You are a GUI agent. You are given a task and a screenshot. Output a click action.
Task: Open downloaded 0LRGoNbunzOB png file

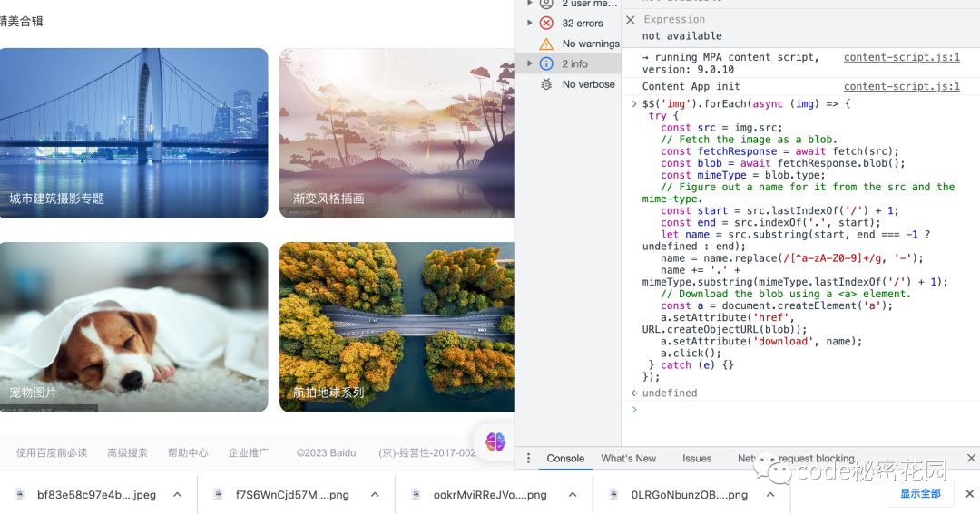(x=690, y=495)
